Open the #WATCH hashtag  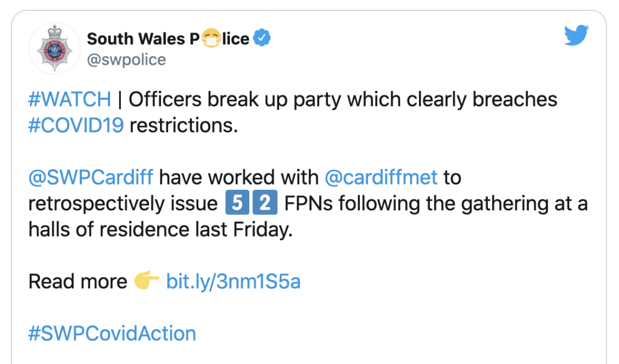pos(69,99)
